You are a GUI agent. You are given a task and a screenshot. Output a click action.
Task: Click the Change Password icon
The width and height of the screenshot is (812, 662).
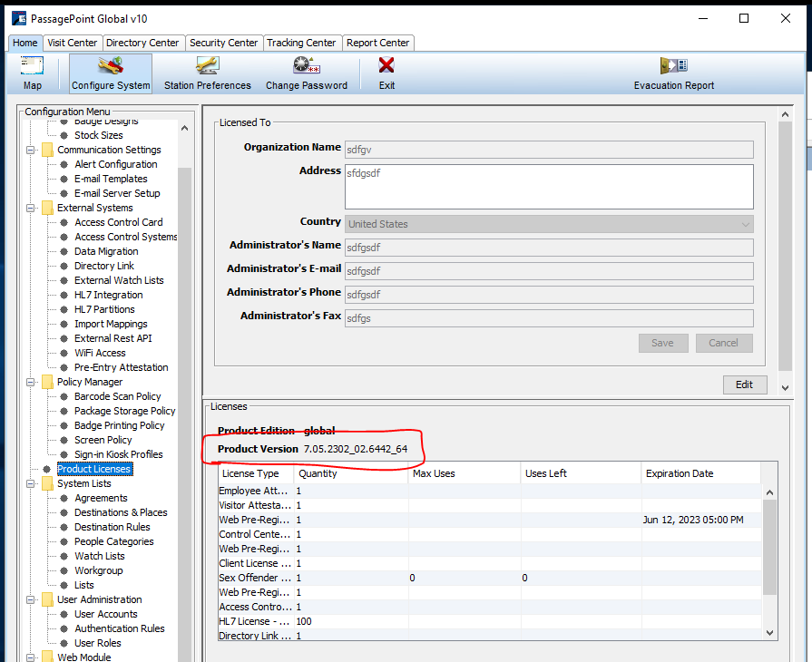point(306,65)
